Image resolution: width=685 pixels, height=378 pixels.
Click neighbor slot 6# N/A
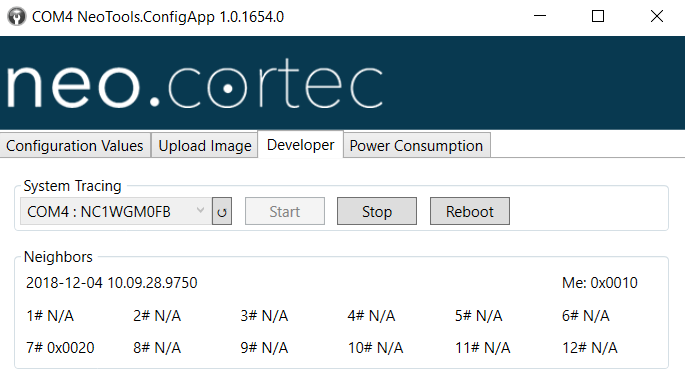586,316
